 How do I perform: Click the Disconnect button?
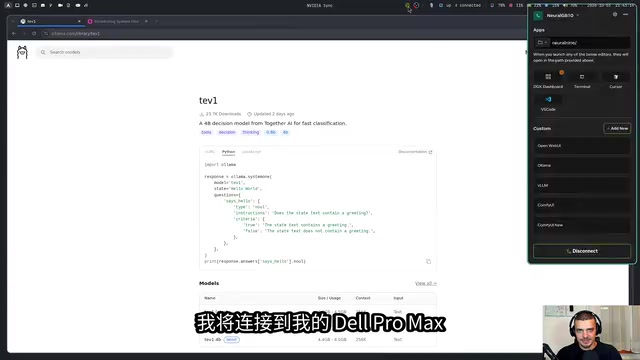point(582,251)
